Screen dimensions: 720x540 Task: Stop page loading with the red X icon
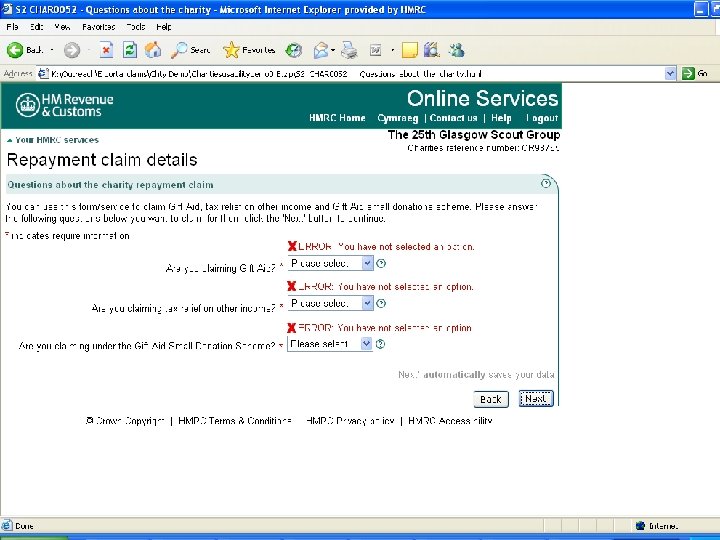106,50
